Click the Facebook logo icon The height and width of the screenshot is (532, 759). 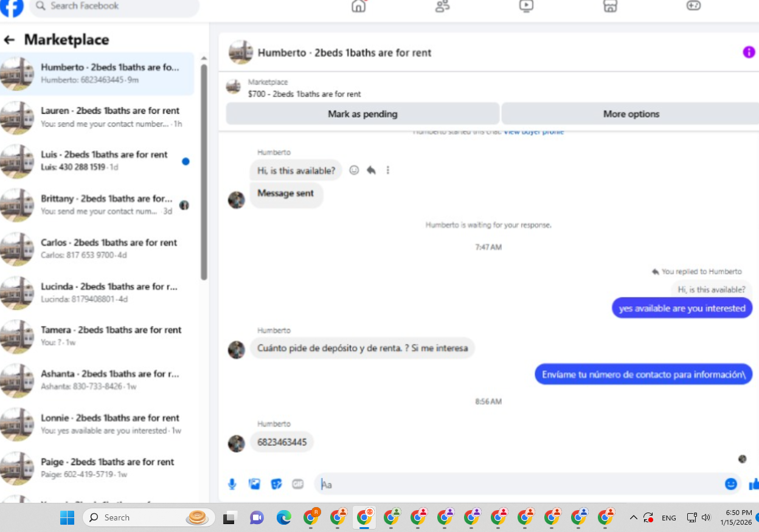tap(12, 6)
